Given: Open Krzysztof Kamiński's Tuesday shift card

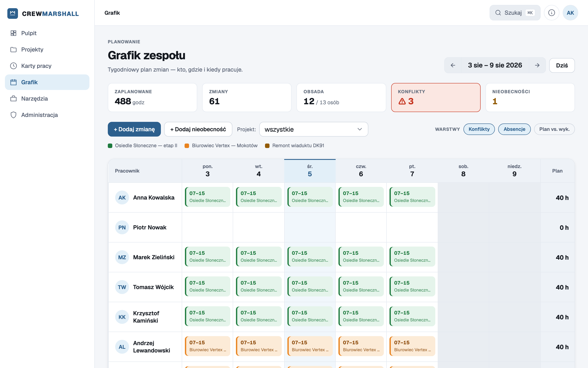Looking at the screenshot, I should 259,316.
